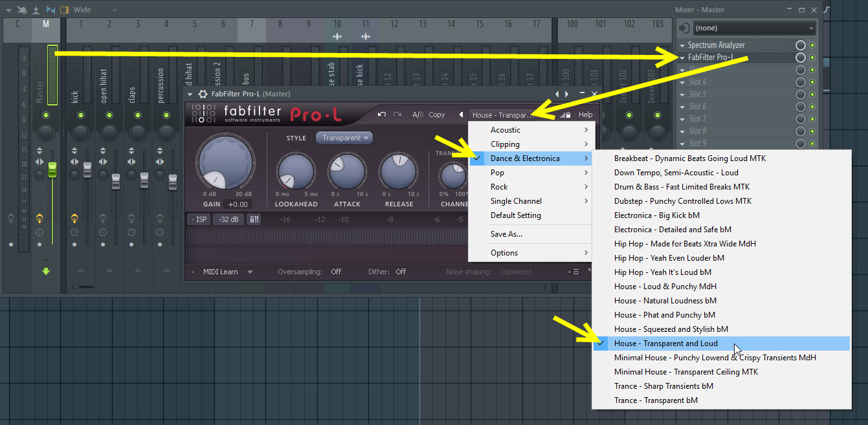Click the stereo separation icon on kick track
Image resolution: width=868 pixels, height=425 pixels.
click(74, 162)
